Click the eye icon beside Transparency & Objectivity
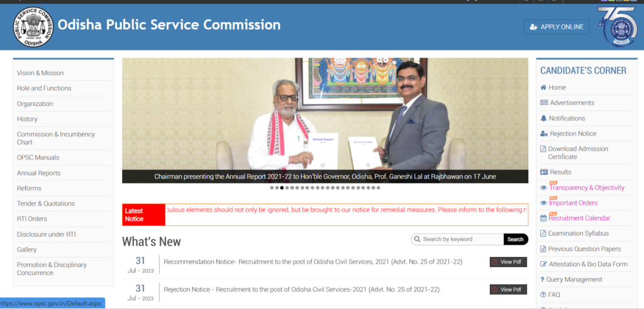The height and width of the screenshot is (309, 644). (x=544, y=188)
